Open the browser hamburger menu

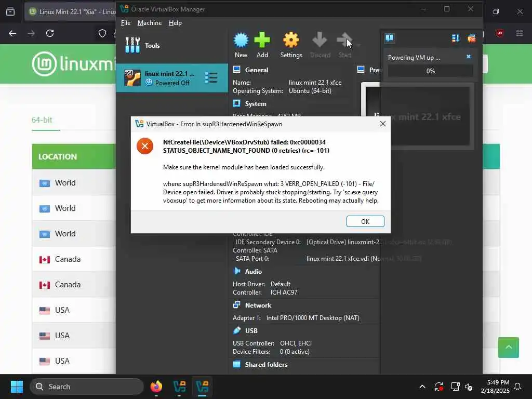coord(520,33)
